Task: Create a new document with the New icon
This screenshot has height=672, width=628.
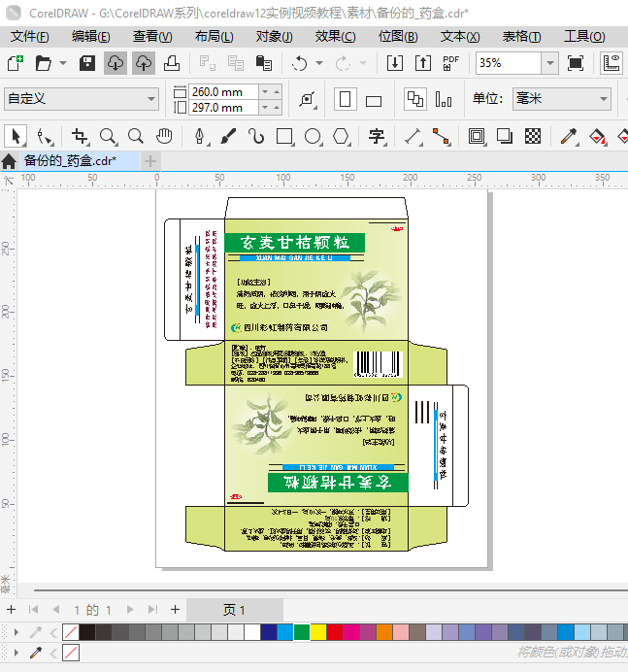Action: [x=16, y=63]
